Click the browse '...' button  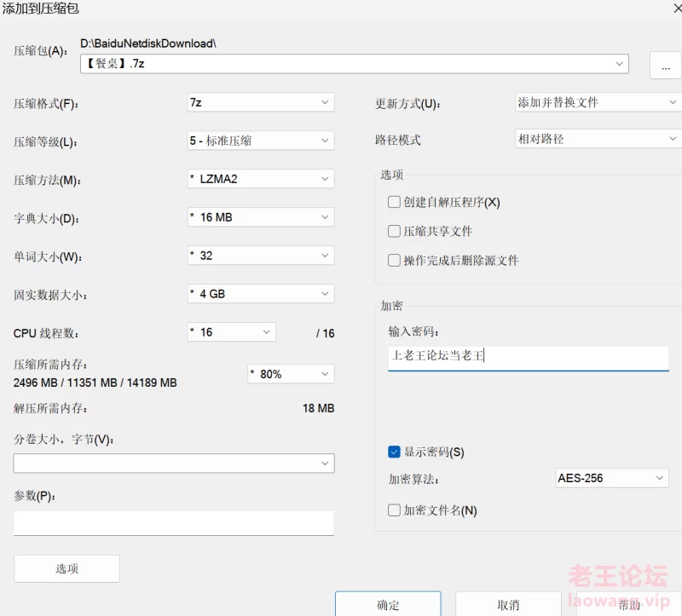(x=666, y=66)
